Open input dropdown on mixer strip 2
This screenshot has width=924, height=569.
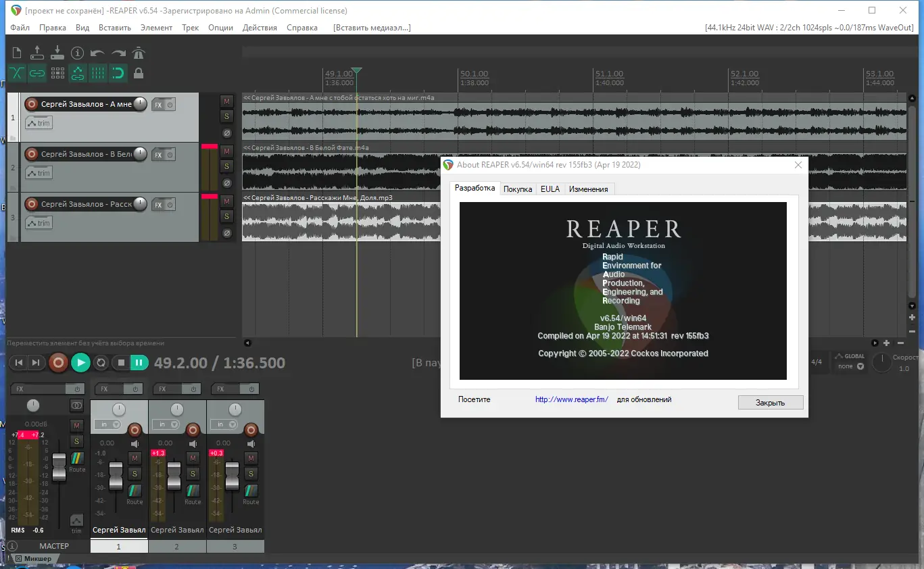(x=166, y=424)
